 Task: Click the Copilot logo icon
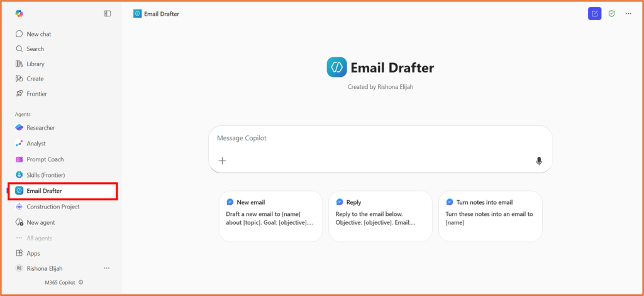click(19, 13)
